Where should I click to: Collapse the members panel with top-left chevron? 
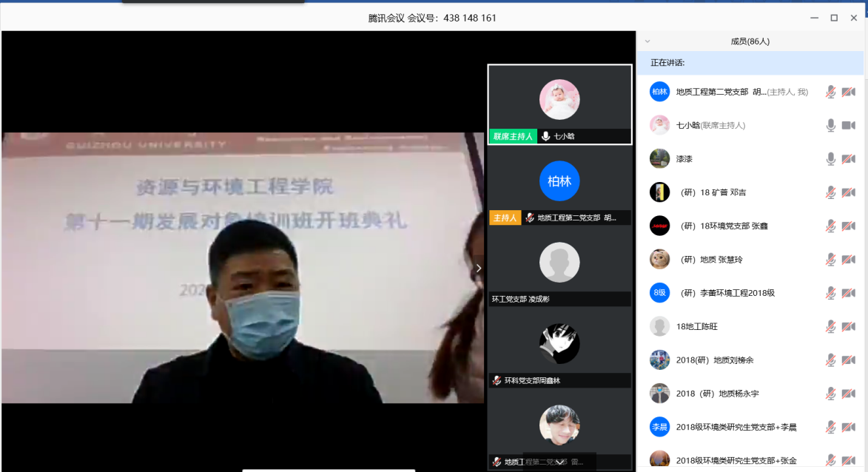pyautogui.click(x=648, y=42)
